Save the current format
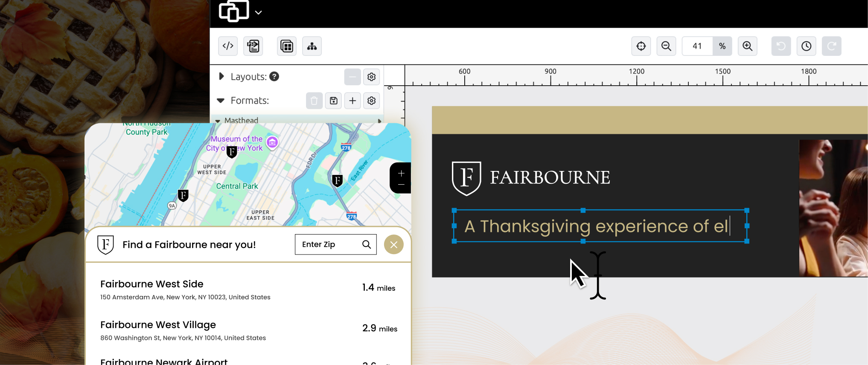The image size is (868, 365). coord(333,101)
